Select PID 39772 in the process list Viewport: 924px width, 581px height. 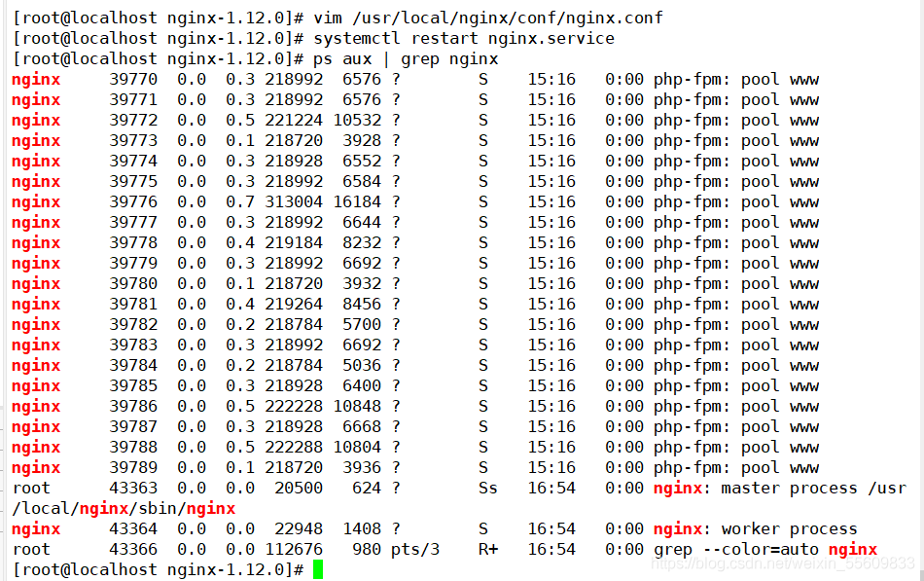tap(133, 121)
